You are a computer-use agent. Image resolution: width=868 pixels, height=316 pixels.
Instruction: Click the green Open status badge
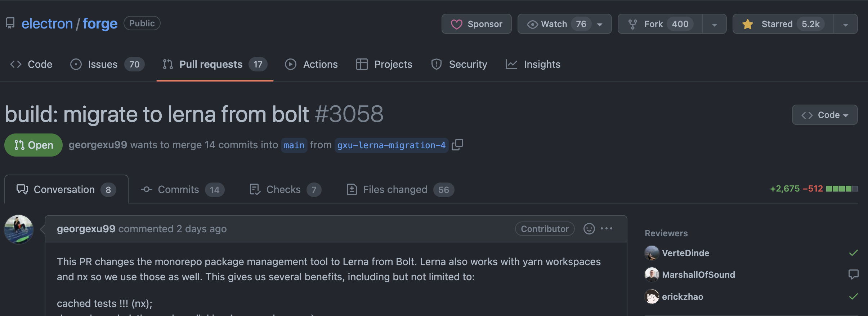tap(33, 145)
